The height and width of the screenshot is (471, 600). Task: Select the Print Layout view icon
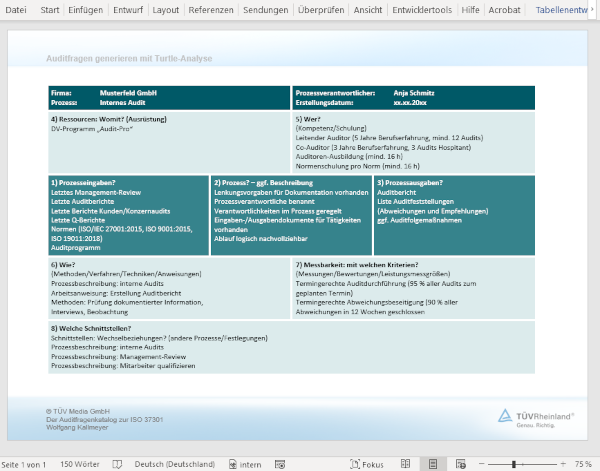433,464
